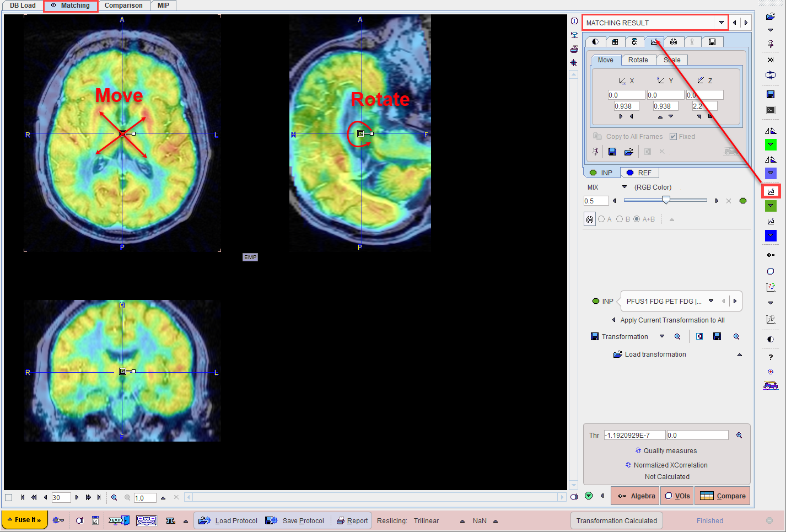
Task: Click the load image folder icon in right toolbar
Action: coord(771,17)
